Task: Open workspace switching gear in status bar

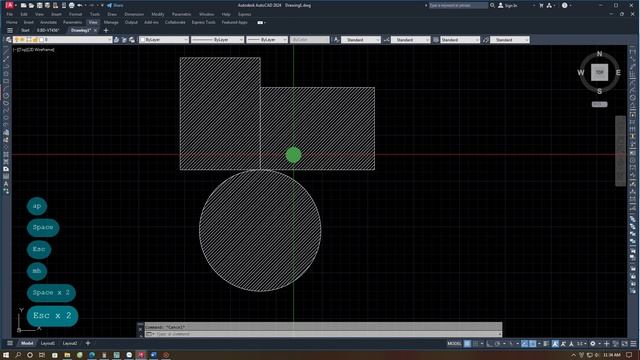Action: 593,344
